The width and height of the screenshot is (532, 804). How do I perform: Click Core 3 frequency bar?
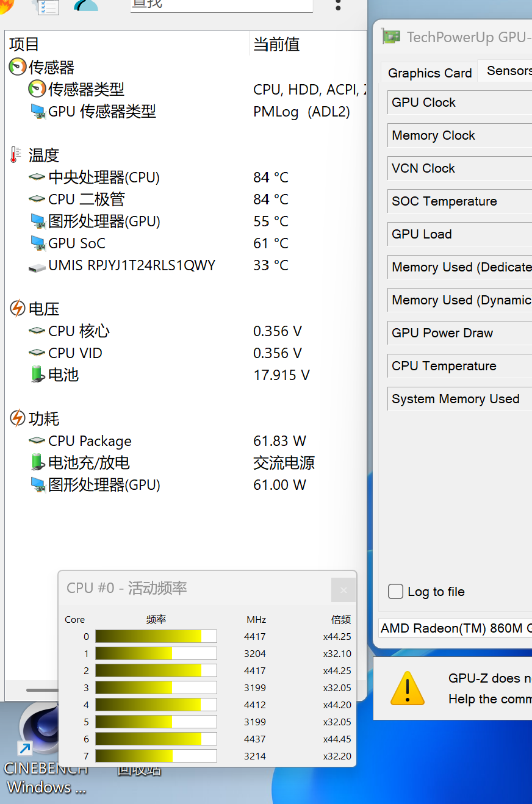(156, 687)
